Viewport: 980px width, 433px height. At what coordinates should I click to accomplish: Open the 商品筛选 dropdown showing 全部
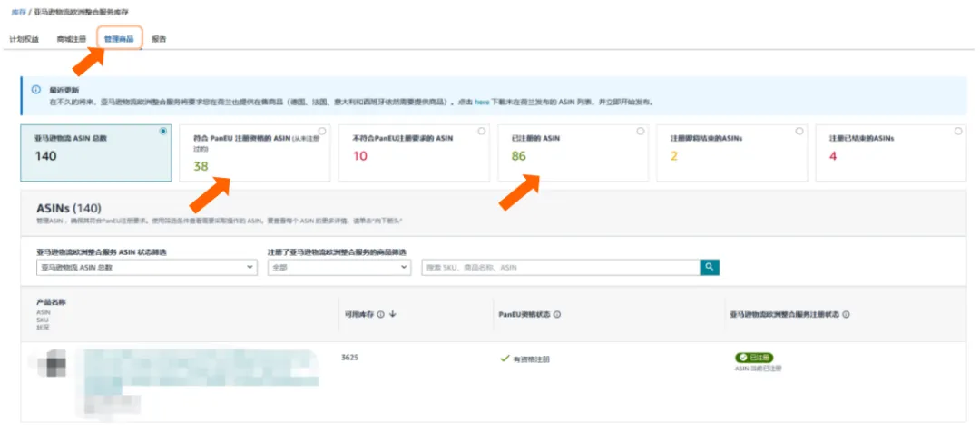(339, 267)
